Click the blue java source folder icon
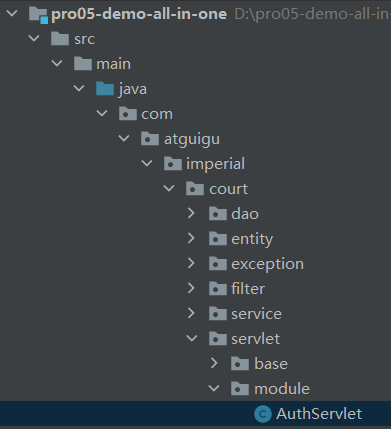 pos(105,89)
